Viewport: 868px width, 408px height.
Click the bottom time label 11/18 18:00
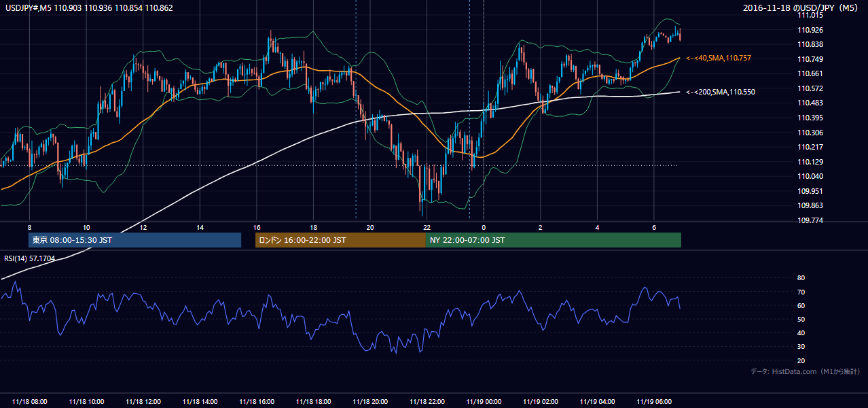point(313,402)
